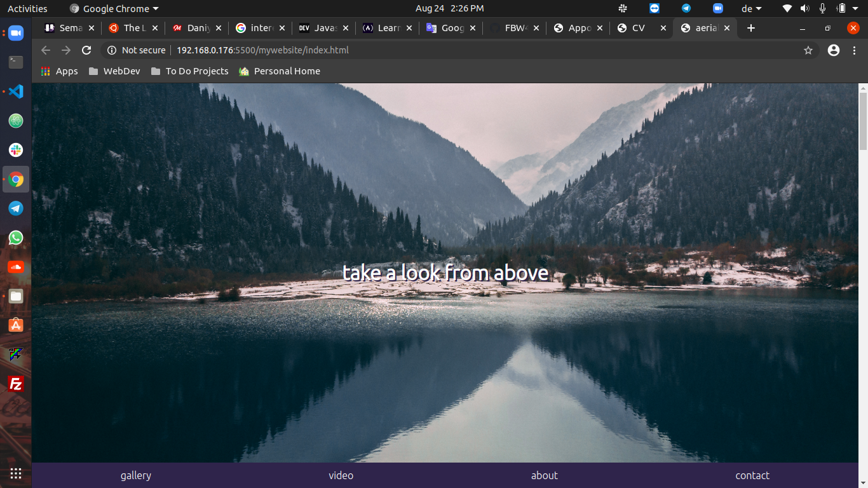Launch FileZilla from the dock
This screenshot has width=868, height=488.
(x=15, y=384)
